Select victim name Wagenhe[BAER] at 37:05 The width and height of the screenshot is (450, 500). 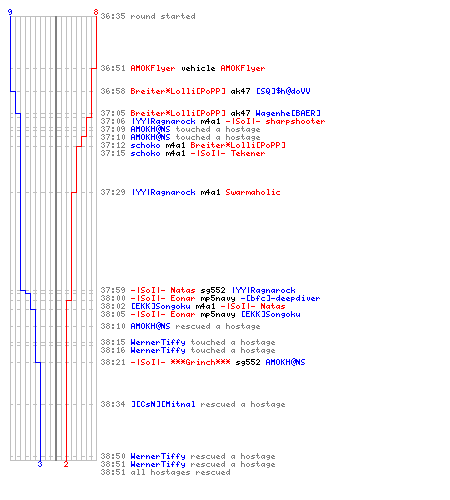pyautogui.click(x=288, y=113)
